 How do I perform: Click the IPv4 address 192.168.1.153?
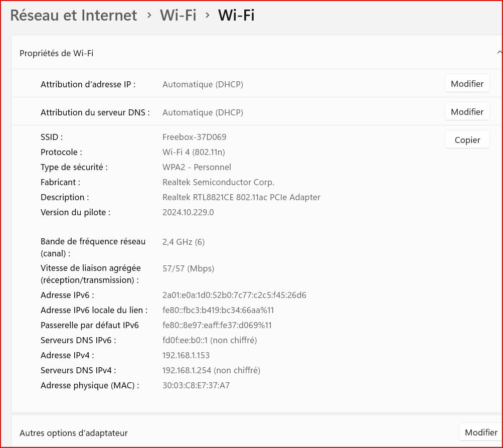click(186, 355)
